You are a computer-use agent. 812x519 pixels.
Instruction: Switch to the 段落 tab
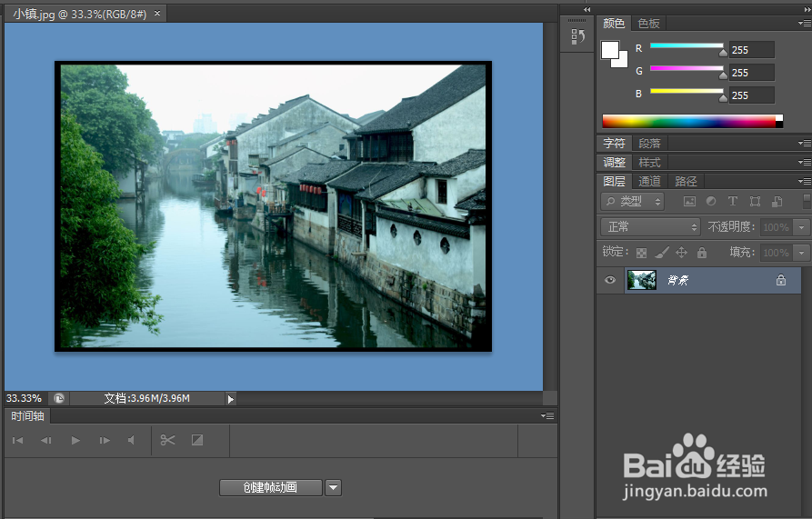pos(649,143)
